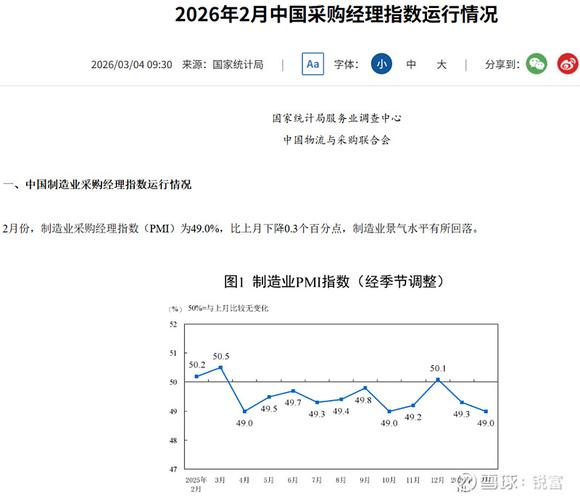Click the Aa font size icon
Screen dimensions: 580x500
pyautogui.click(x=313, y=64)
